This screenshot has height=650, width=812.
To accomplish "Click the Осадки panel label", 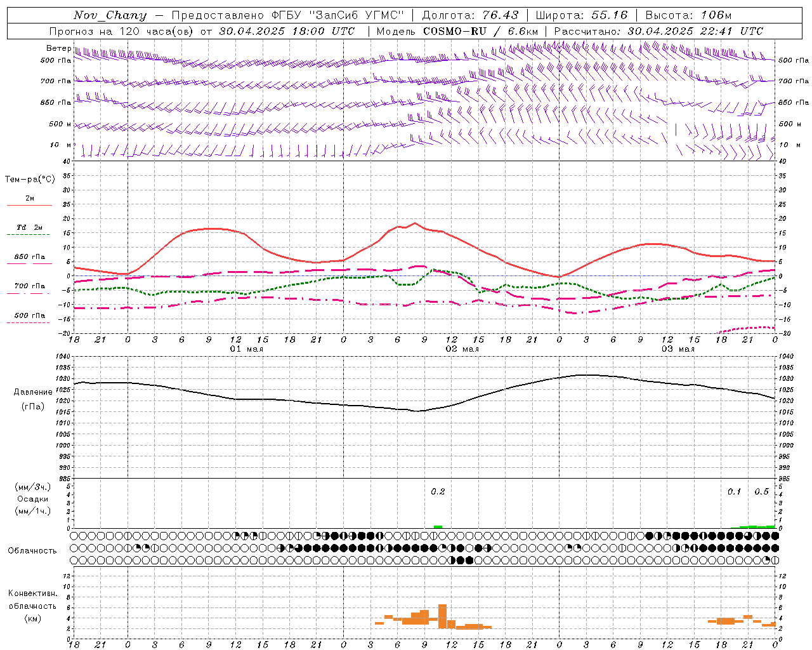I will (32, 499).
